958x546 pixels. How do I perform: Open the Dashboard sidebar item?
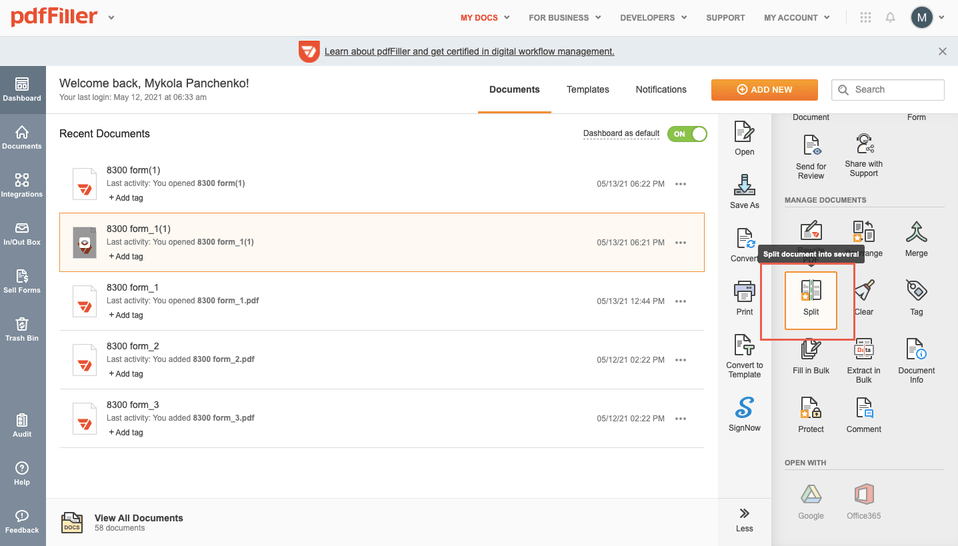(22, 89)
